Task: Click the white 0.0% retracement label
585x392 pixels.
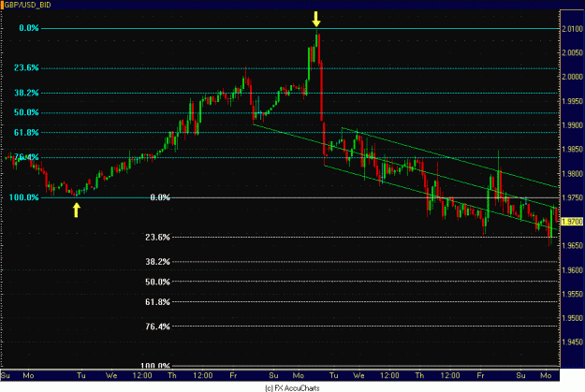Action: tap(160, 197)
